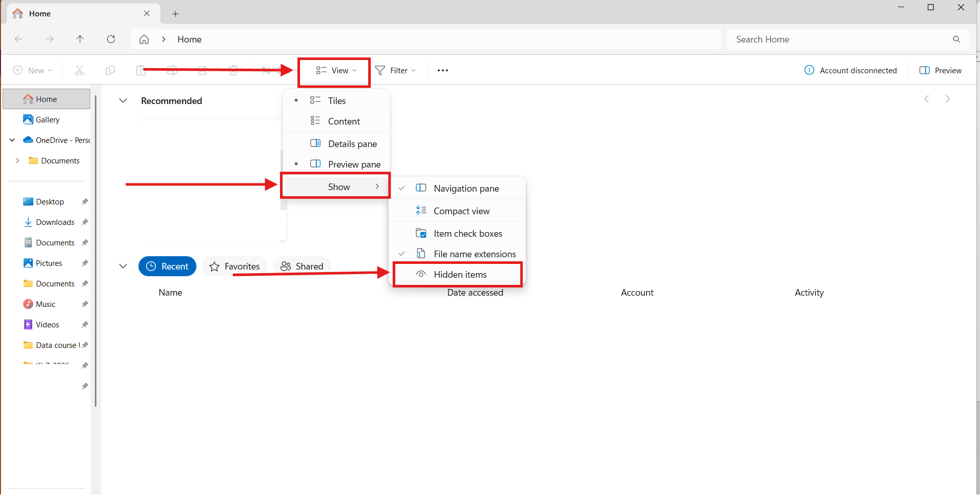Select the Details pane menu item

tap(352, 144)
